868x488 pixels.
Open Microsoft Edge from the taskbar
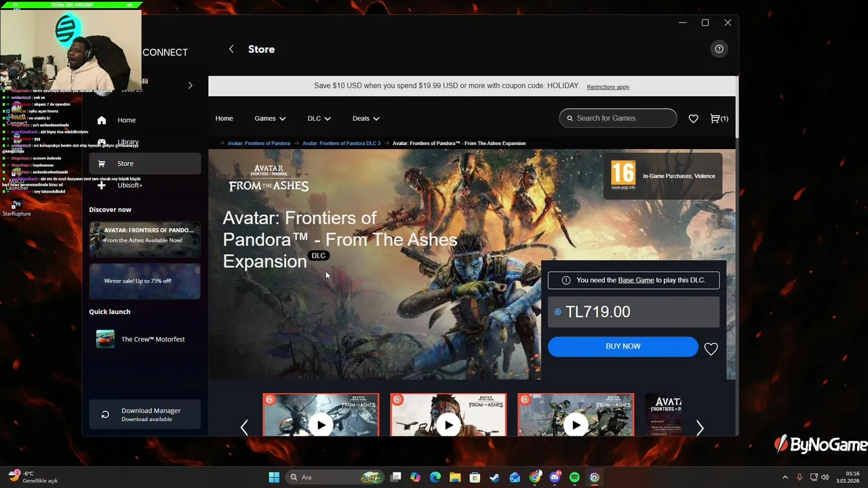click(x=435, y=477)
